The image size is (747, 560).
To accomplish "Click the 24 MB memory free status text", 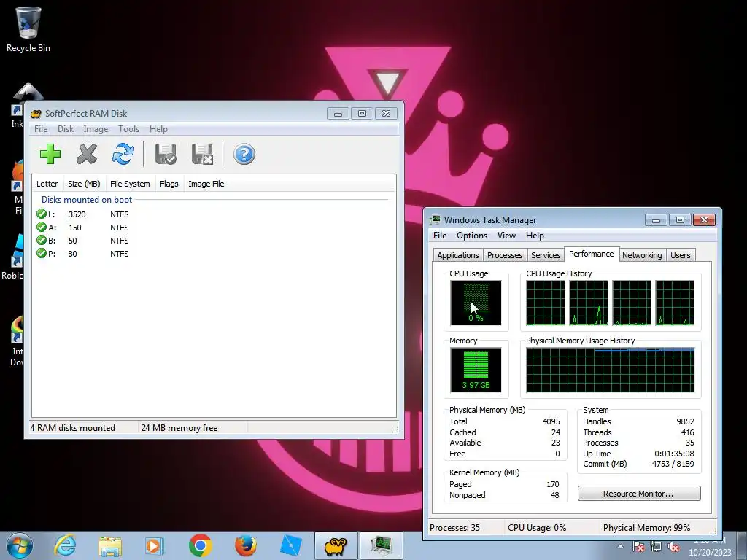I will point(179,427).
